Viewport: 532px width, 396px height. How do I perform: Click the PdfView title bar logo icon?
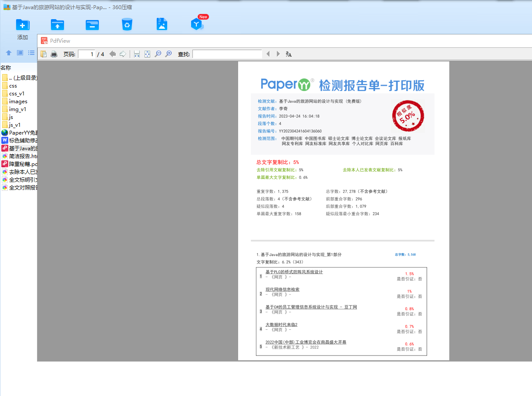pyautogui.click(x=44, y=41)
